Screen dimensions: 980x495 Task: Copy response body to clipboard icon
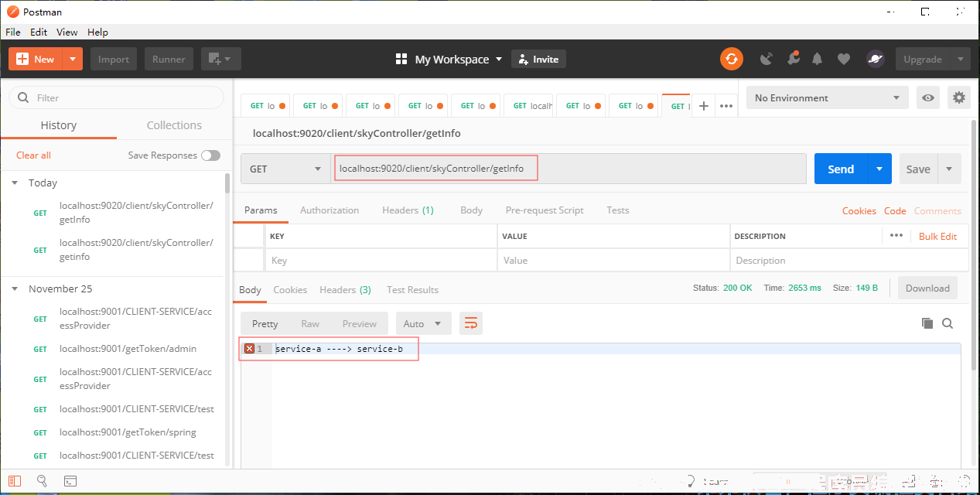[927, 323]
